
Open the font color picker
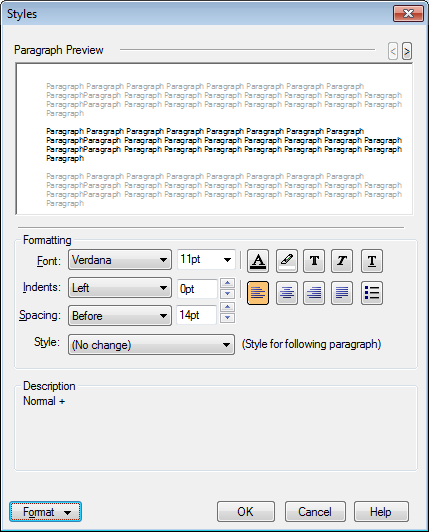click(x=258, y=261)
